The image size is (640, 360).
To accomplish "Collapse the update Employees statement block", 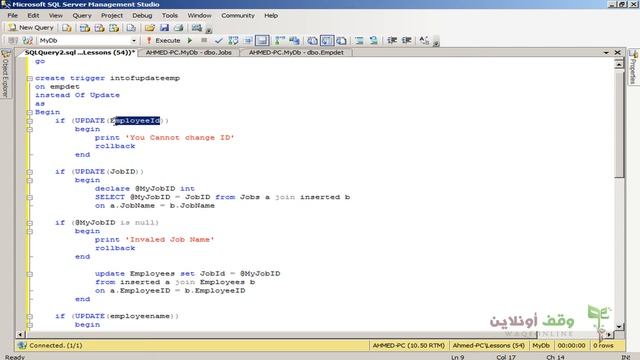I will pyautogui.click(x=30, y=274).
